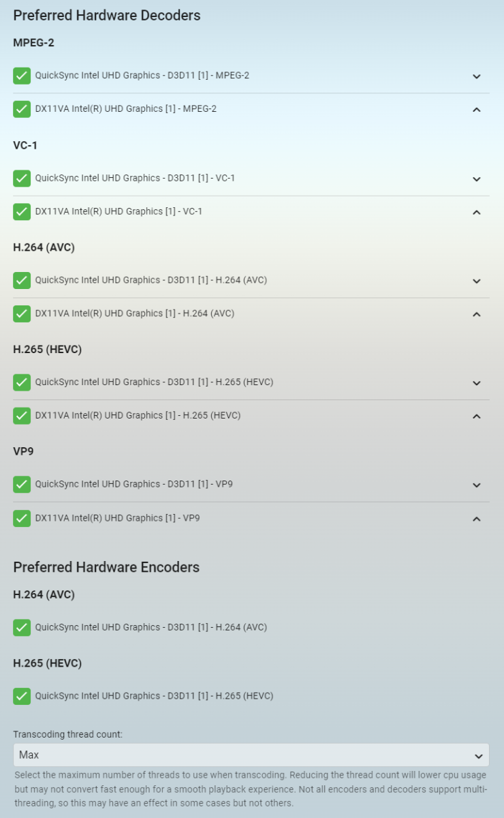Move DX11VA VP9 decoder up
The width and height of the screenshot is (504, 818).
[477, 519]
